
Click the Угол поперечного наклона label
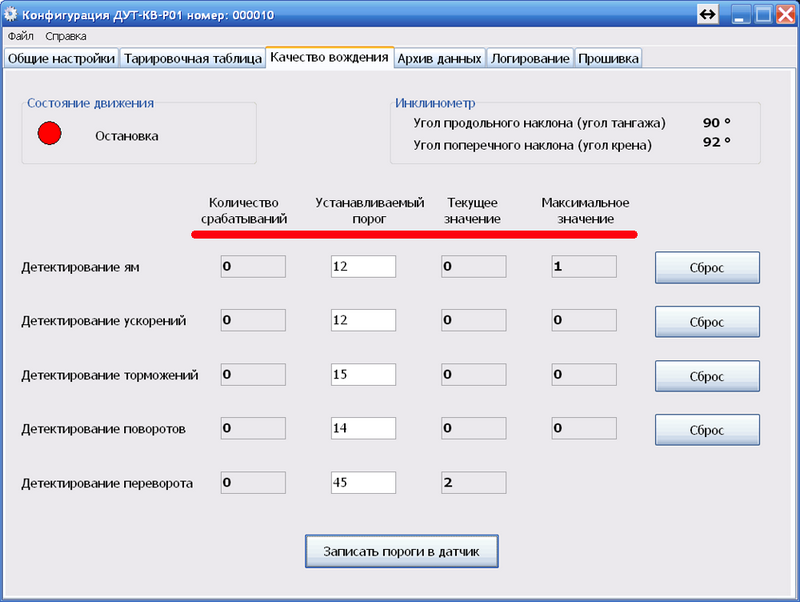click(532, 145)
